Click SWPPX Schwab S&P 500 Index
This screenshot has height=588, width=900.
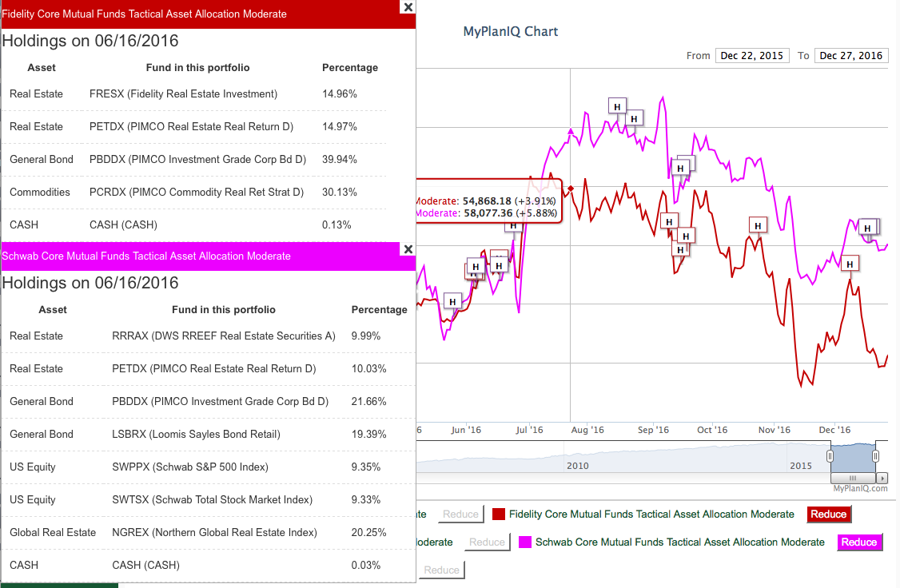pos(190,467)
